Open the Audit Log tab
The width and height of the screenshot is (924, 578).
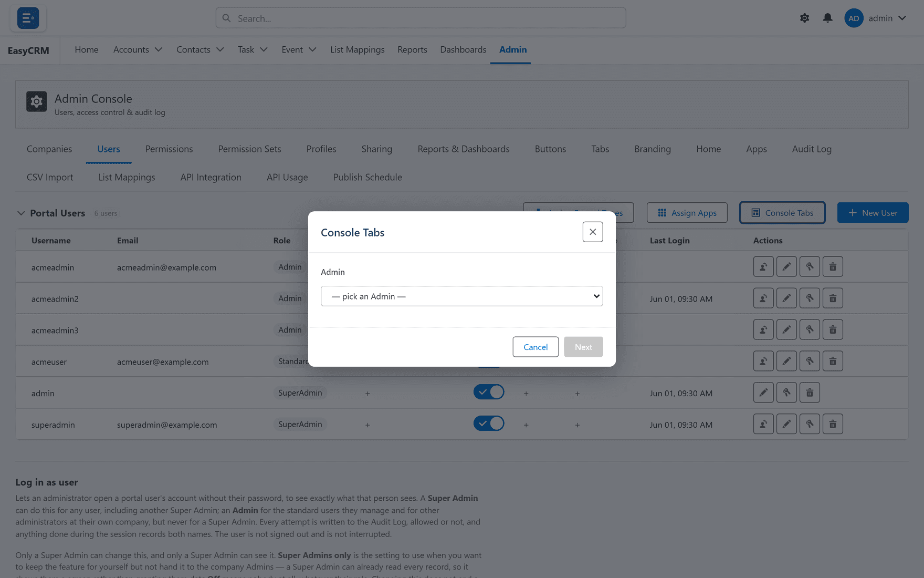812,149
